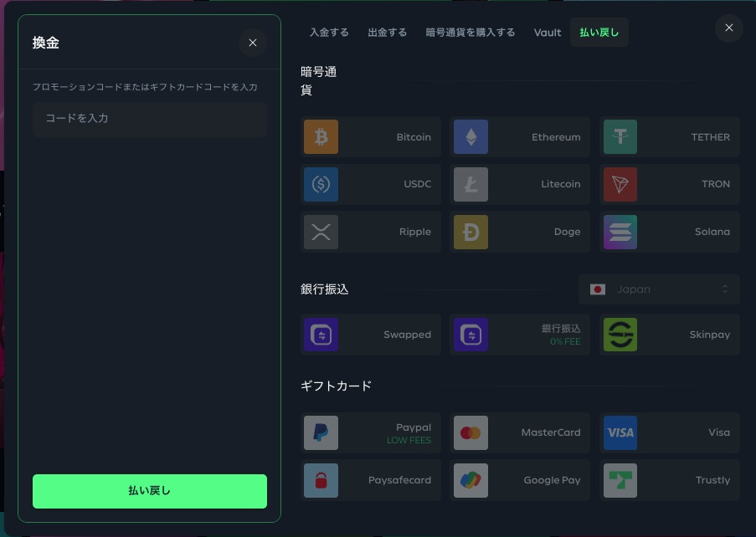This screenshot has height=537, width=756.
Task: Click the Google Pay colorful icon
Action: 471,480
